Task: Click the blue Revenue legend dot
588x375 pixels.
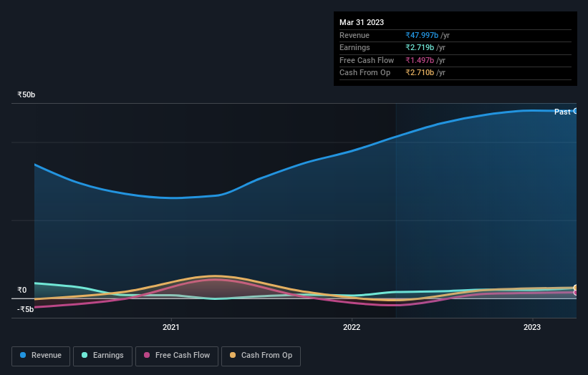Action: (x=23, y=355)
